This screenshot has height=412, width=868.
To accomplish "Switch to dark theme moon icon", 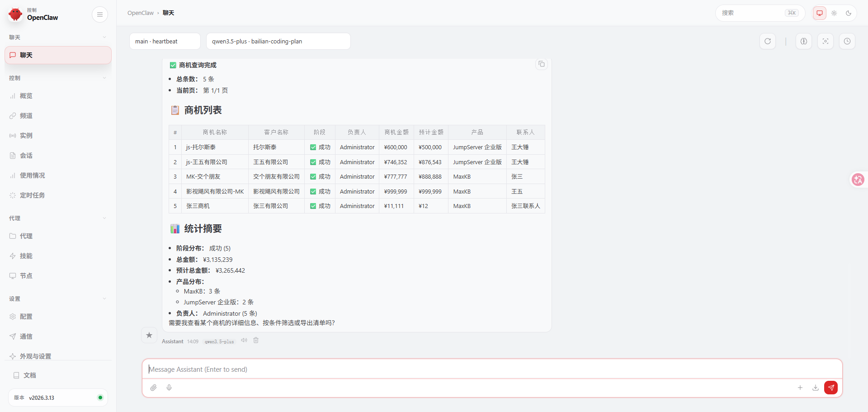I will [x=849, y=13].
